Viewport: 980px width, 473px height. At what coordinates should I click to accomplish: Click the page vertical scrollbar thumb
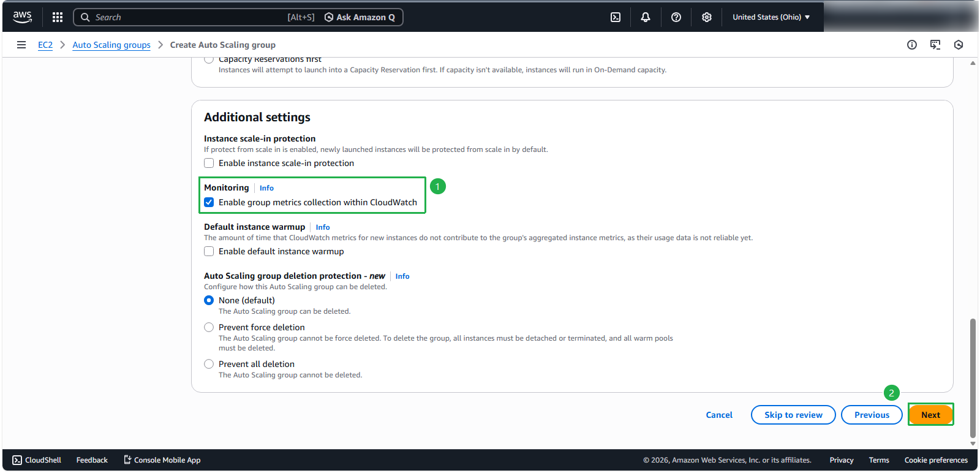click(973, 377)
